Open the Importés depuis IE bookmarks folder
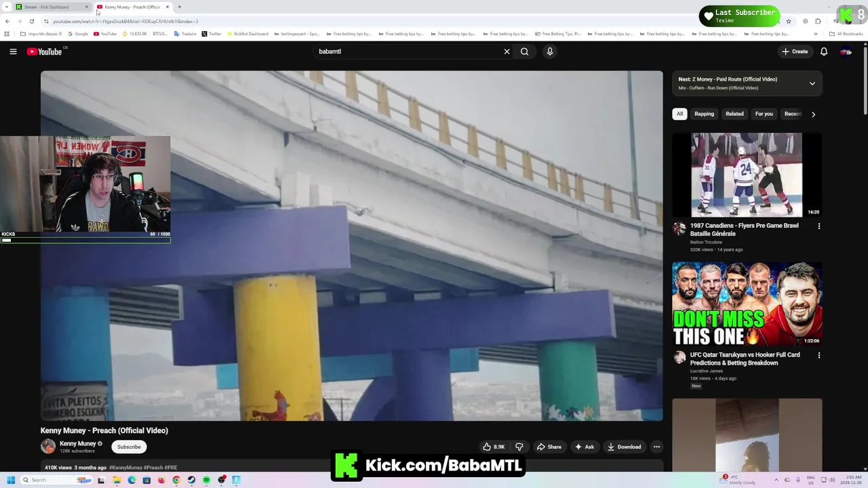The height and width of the screenshot is (488, 868). click(41, 33)
